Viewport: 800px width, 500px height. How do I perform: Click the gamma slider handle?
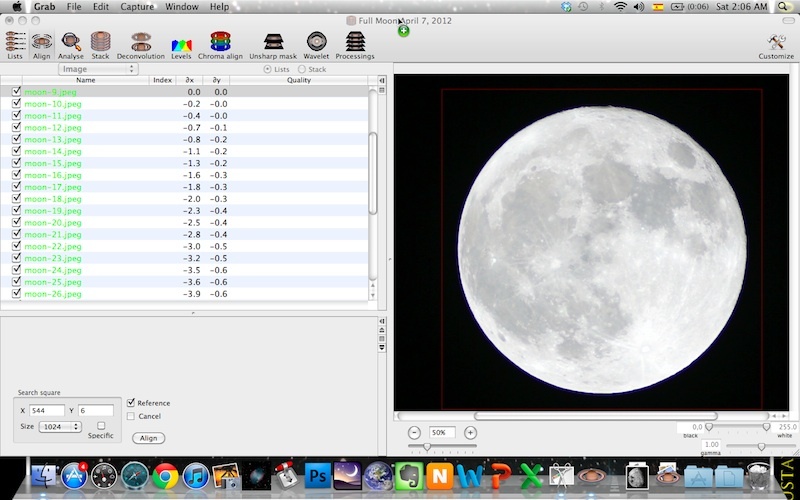pos(761,447)
